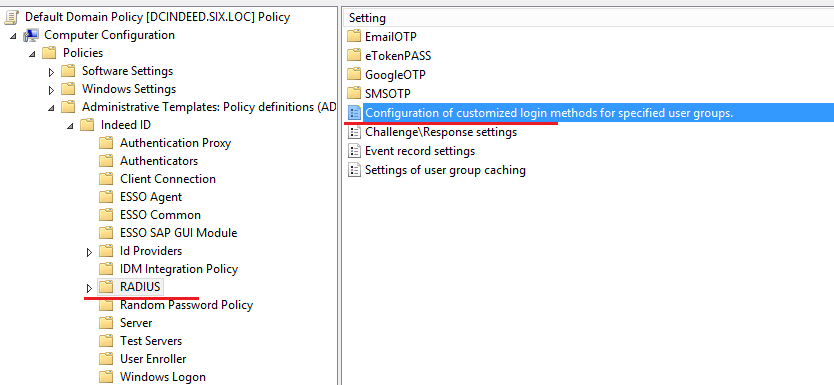Image resolution: width=834 pixels, height=385 pixels.
Task: Open the EmailOTP folder icon
Action: pos(354,37)
